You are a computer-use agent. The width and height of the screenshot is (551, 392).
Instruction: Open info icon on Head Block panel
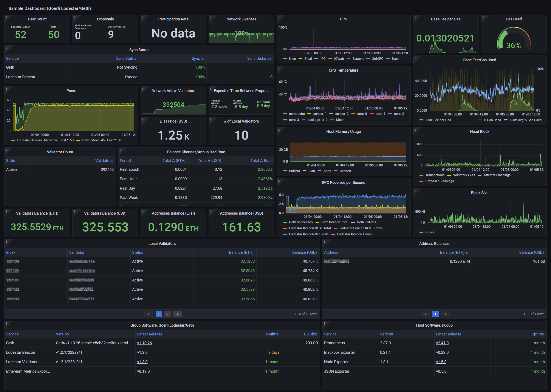pyautogui.click(x=415, y=130)
